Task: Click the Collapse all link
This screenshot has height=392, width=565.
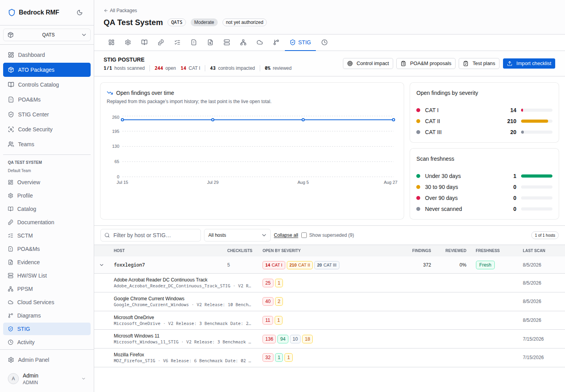Action: (286, 235)
